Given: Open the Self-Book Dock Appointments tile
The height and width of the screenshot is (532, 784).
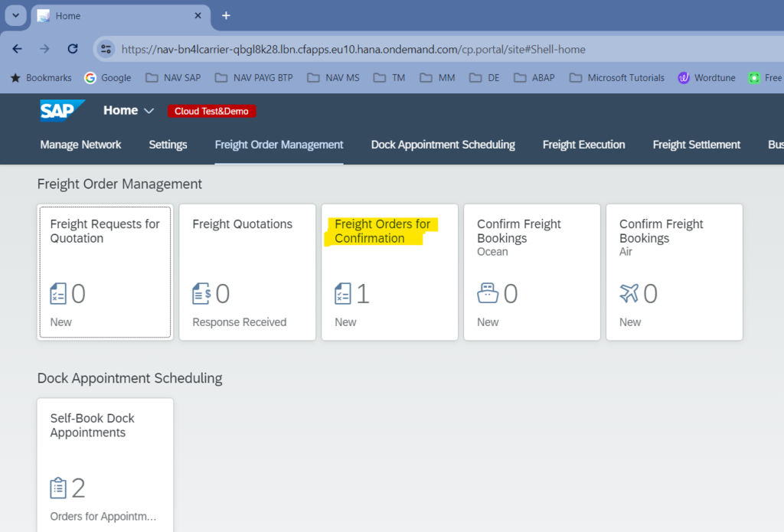Looking at the screenshot, I should (x=105, y=465).
